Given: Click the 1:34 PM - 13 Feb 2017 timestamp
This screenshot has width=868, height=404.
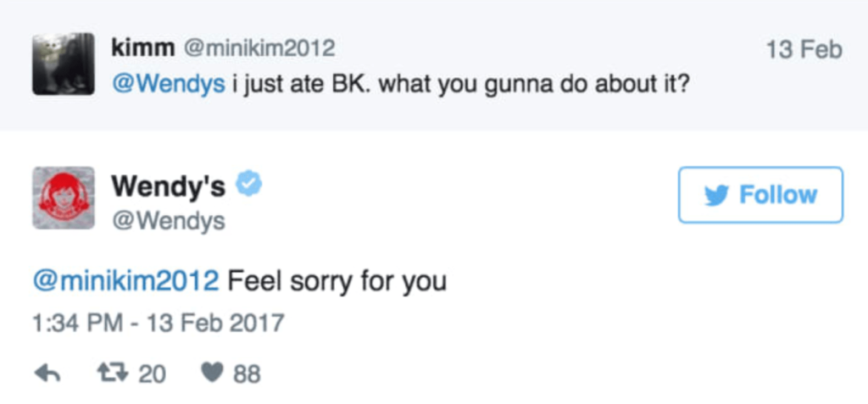Looking at the screenshot, I should point(159,323).
